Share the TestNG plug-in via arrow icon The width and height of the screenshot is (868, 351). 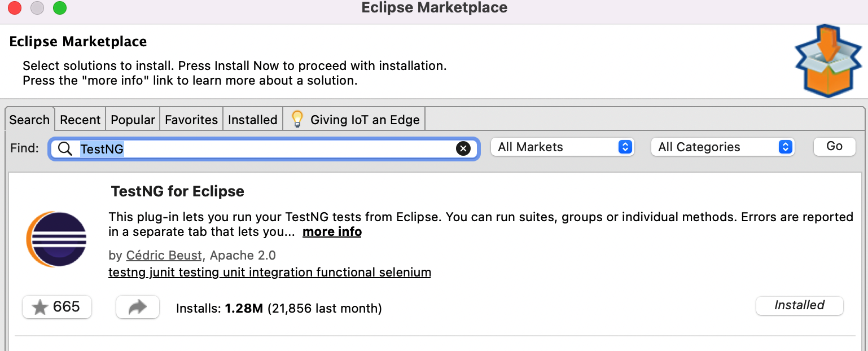point(138,307)
